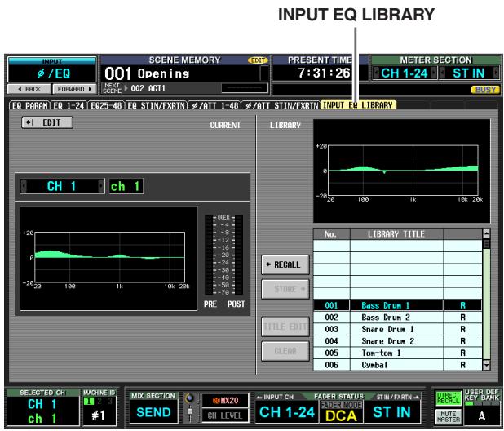Viewport: 504px width, 431px height.
Task: Click the STORE button
Action: 285,289
